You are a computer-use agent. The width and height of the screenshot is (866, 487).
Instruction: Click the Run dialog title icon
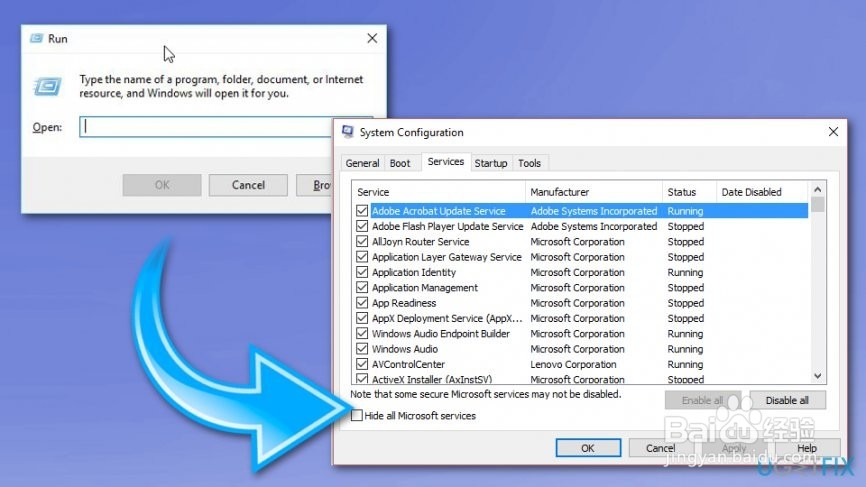(x=36, y=38)
